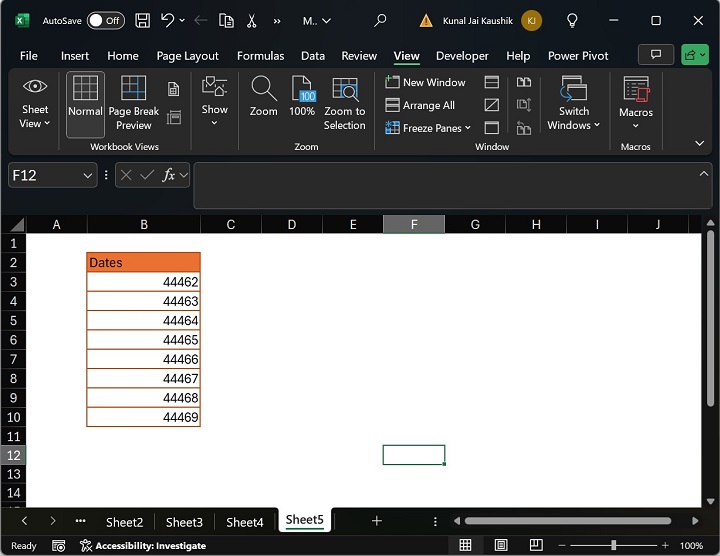The height and width of the screenshot is (556, 720).
Task: Add a new sheet with plus button
Action: click(x=377, y=521)
